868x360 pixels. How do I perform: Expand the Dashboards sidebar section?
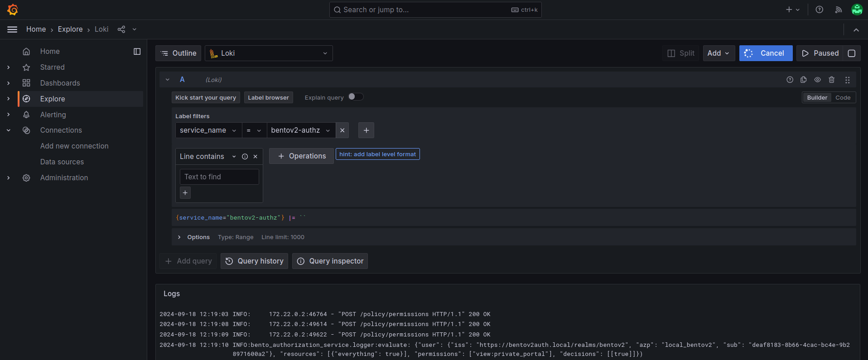click(9, 83)
